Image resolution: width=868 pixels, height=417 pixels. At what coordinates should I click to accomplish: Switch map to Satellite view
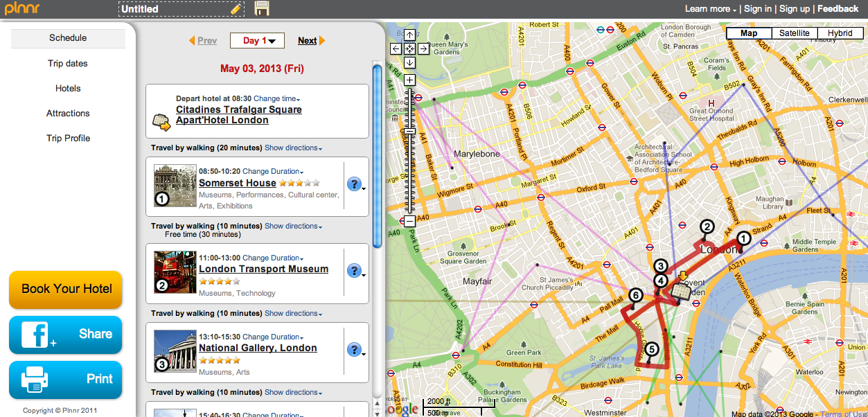[794, 33]
